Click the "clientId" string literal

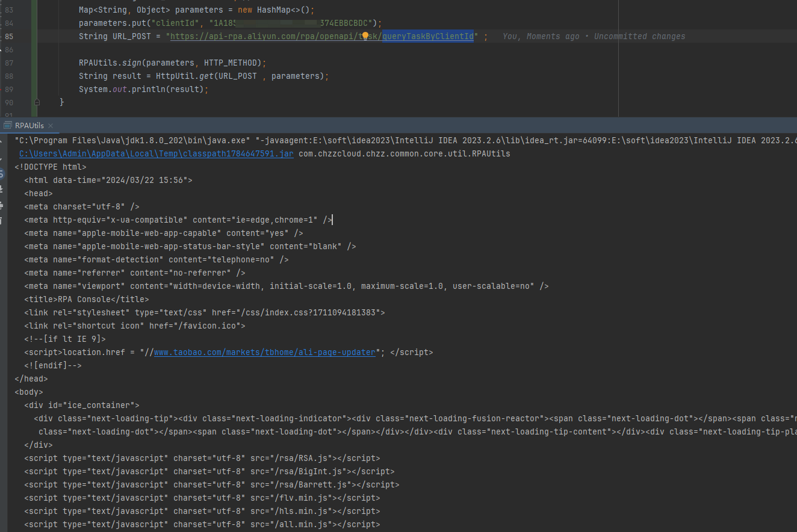[x=175, y=23]
